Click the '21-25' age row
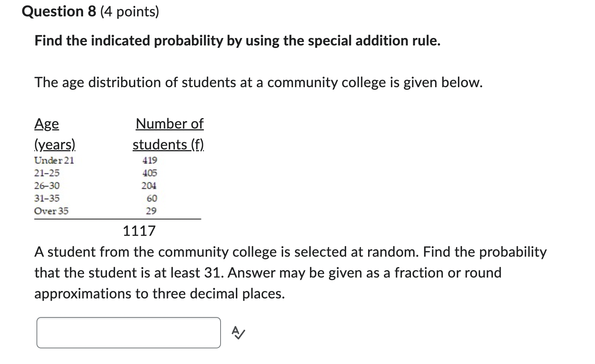Screen dimensions: 595x364 (x=47, y=173)
